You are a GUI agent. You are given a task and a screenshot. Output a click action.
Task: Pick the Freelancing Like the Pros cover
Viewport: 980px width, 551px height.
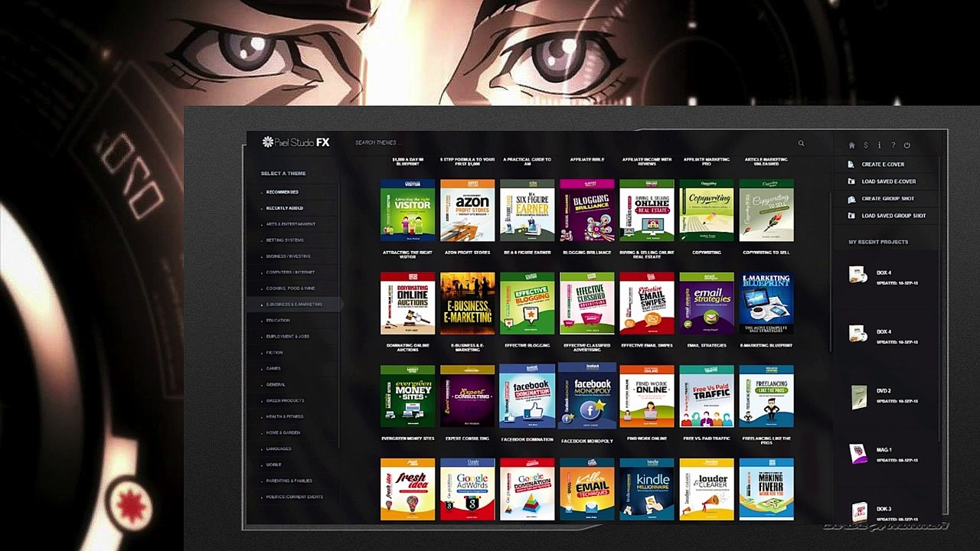point(766,396)
